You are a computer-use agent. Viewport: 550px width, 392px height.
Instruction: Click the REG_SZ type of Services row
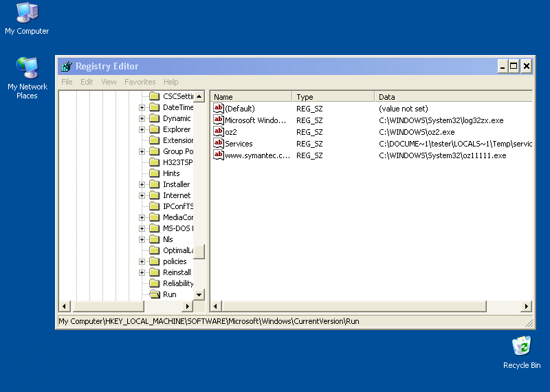tap(309, 144)
